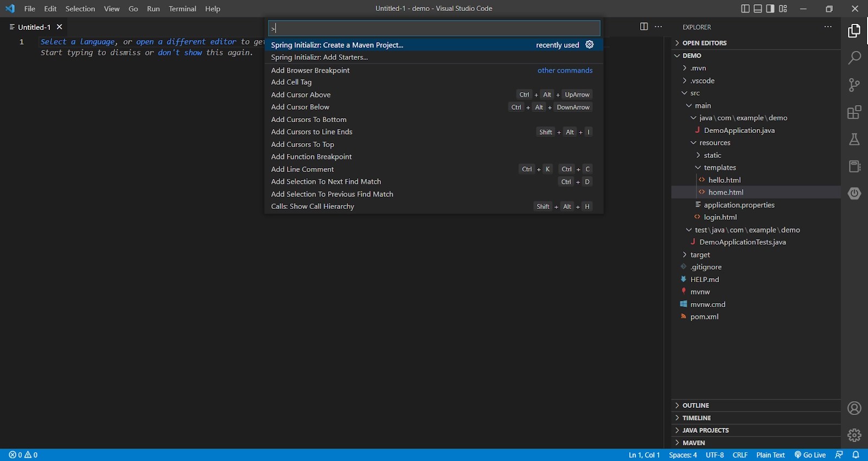Choose Calls: Show Call Hierarchy command
Screen dimensions: 868x461
pos(434,206)
